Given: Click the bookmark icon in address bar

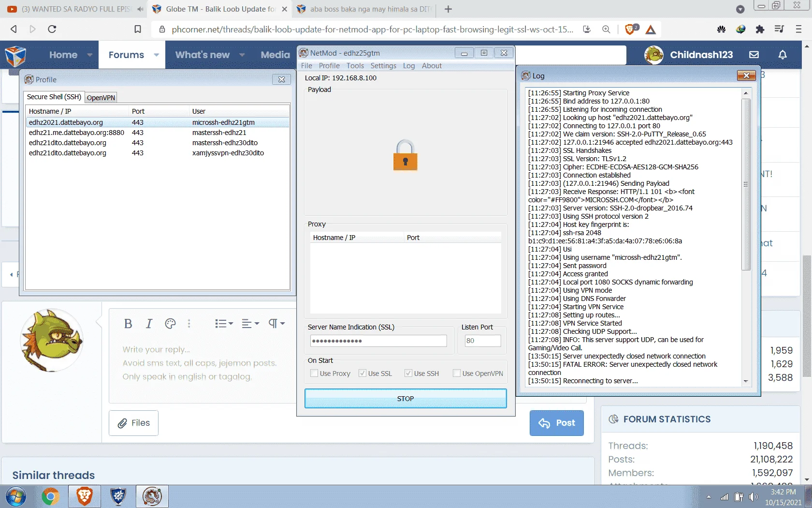Looking at the screenshot, I should pos(138,29).
